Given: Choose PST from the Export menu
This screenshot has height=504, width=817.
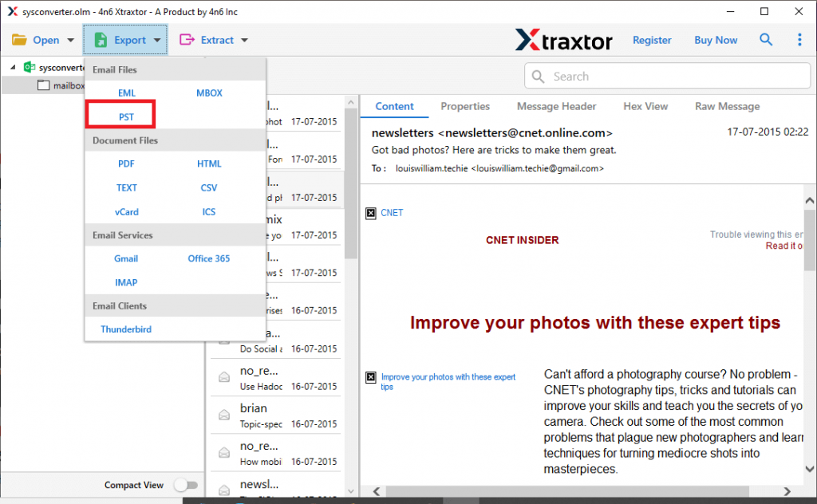Looking at the screenshot, I should (126, 116).
